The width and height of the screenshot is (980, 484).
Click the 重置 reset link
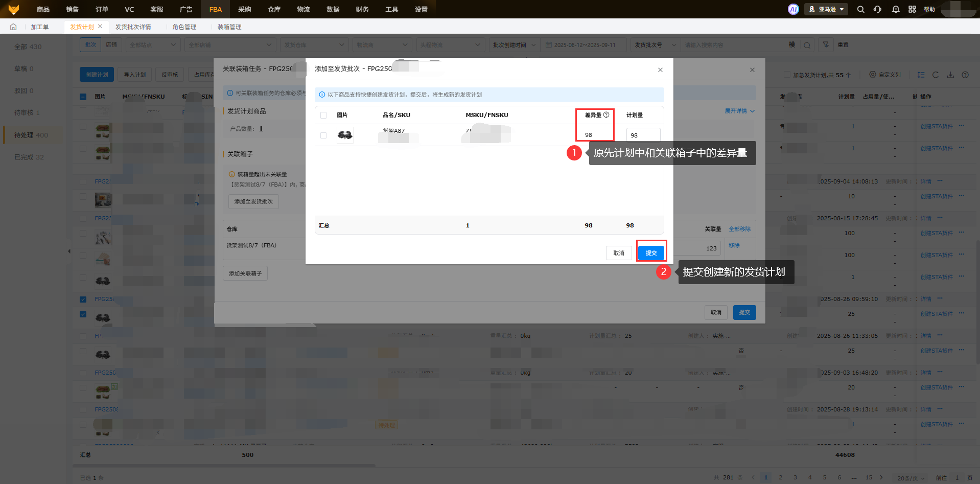(x=843, y=45)
